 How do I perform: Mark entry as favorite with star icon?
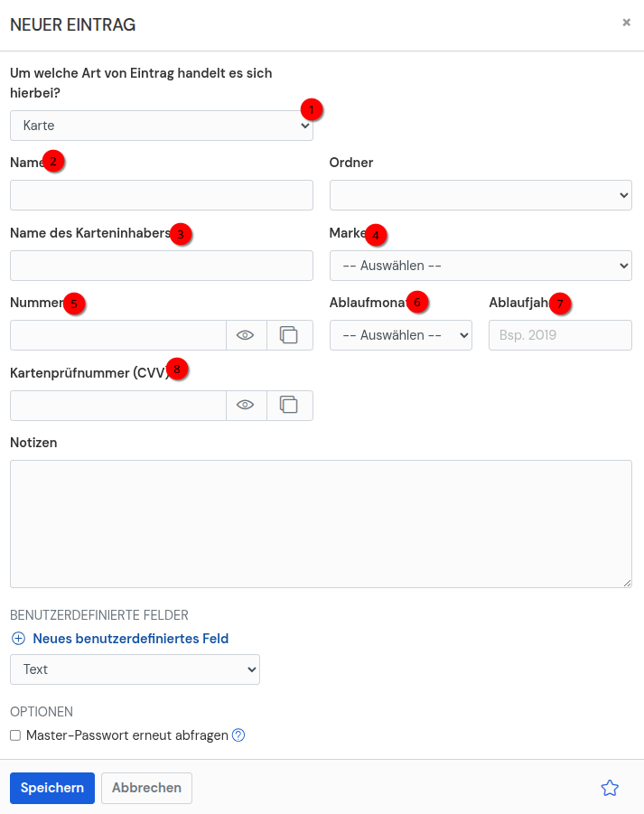pyautogui.click(x=610, y=788)
